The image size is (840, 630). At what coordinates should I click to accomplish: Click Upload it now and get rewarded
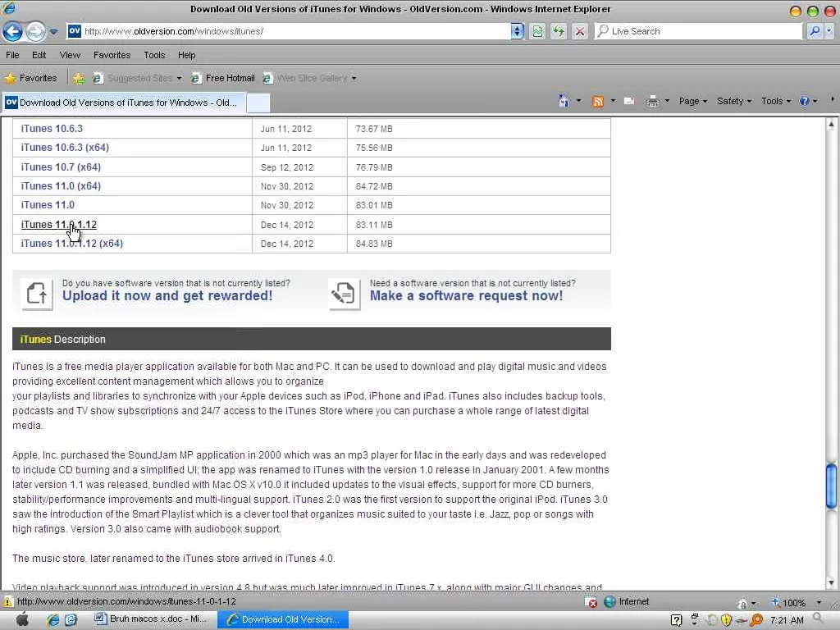[x=167, y=295]
